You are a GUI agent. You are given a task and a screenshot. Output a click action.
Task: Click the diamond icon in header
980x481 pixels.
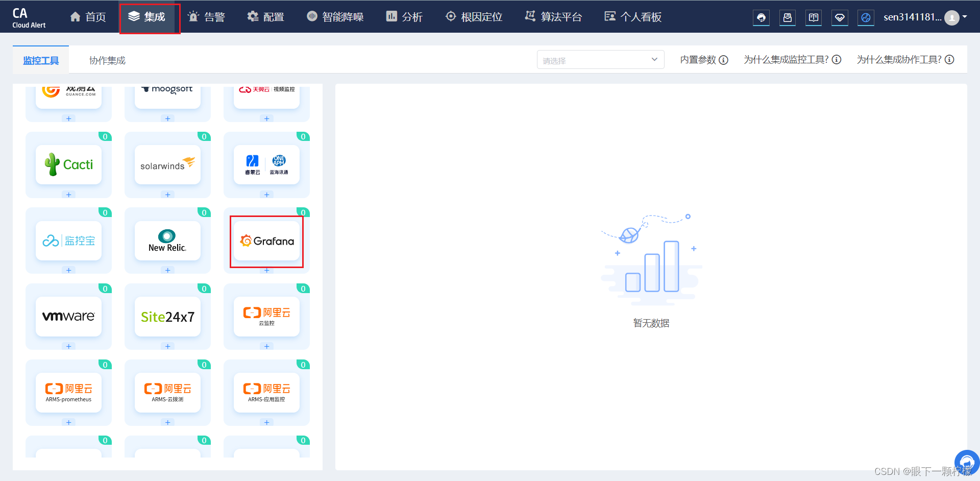coord(840,18)
